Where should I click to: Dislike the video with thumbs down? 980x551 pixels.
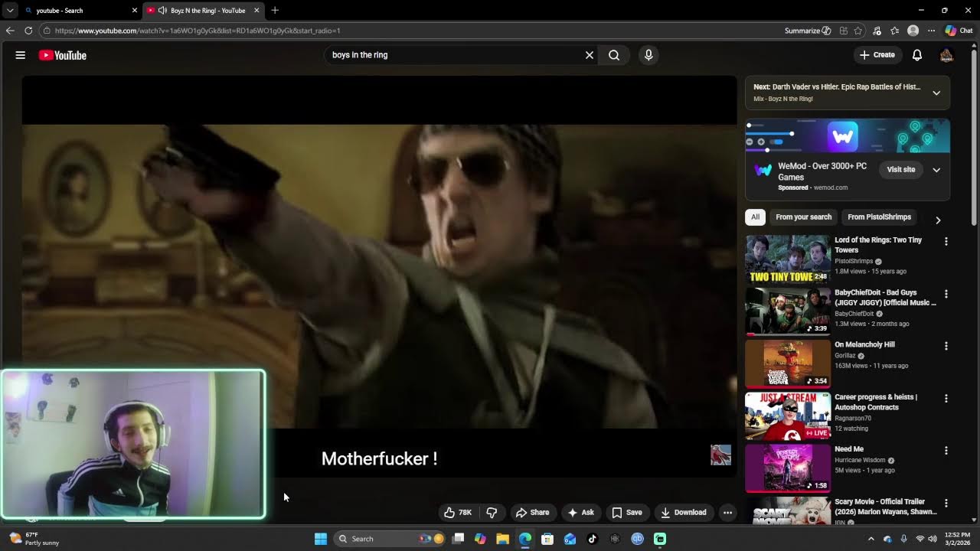coord(492,513)
